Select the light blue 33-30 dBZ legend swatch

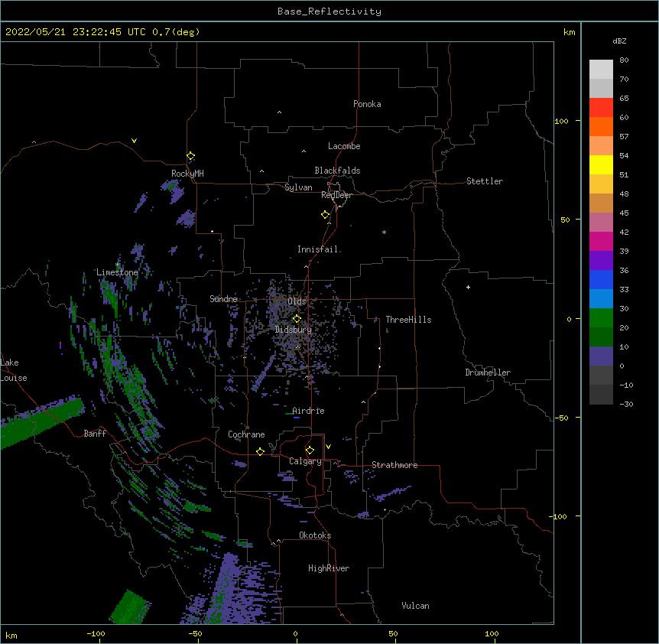coord(601,299)
